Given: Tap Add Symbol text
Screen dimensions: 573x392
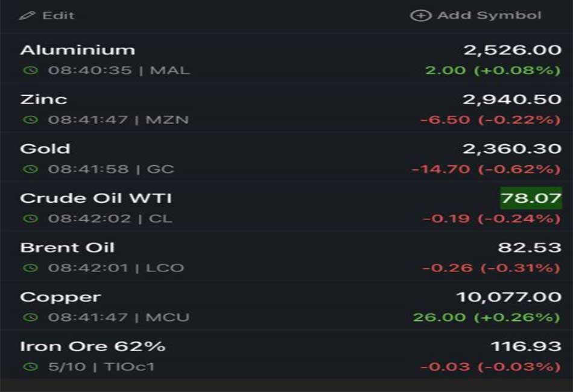Looking at the screenshot, I should tap(489, 15).
